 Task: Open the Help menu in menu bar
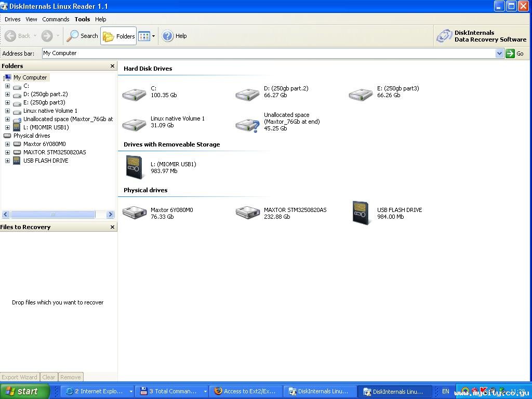100,19
